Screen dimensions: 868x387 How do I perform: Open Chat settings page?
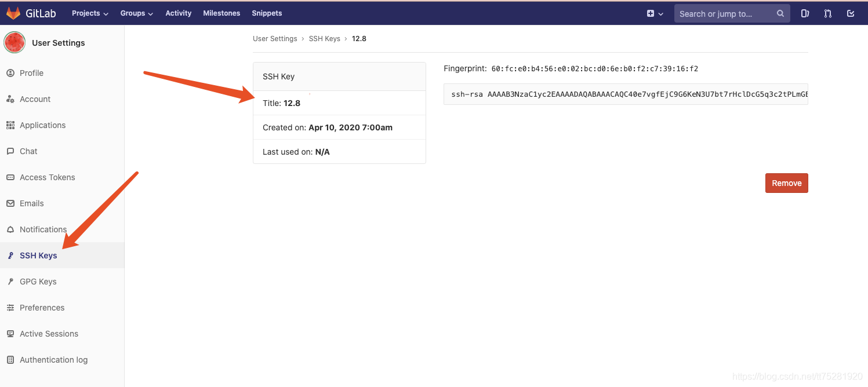click(x=28, y=151)
